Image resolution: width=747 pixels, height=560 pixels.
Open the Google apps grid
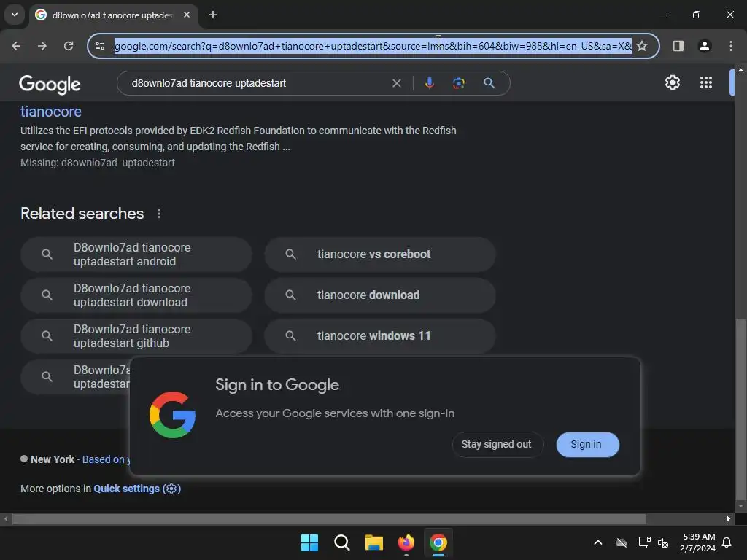(x=706, y=82)
